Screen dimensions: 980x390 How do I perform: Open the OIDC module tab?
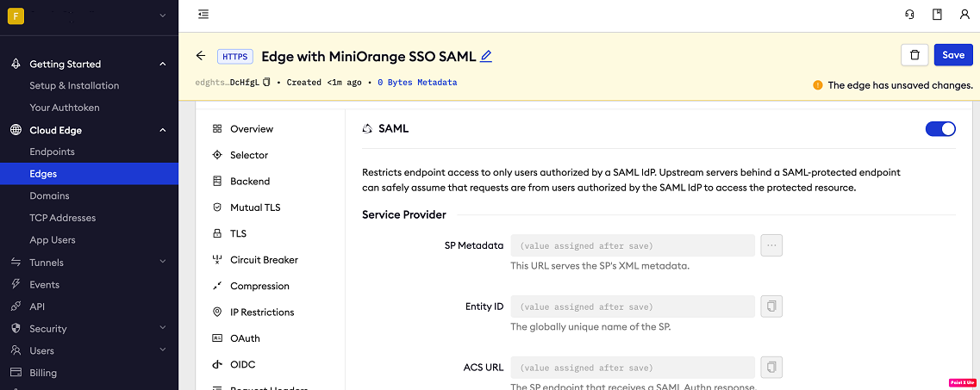[234, 364]
